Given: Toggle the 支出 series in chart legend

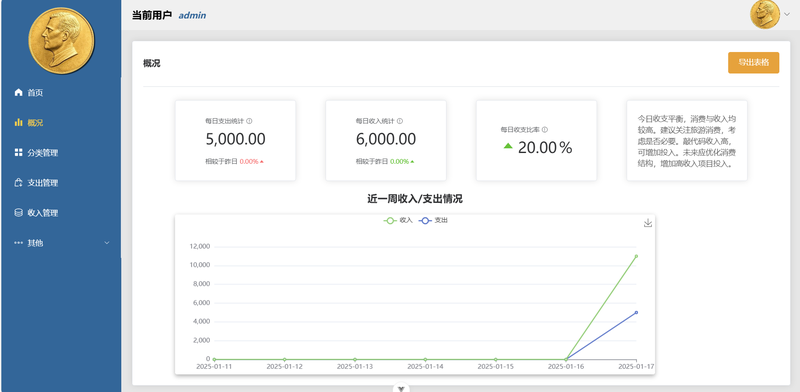Looking at the screenshot, I should pos(433,220).
